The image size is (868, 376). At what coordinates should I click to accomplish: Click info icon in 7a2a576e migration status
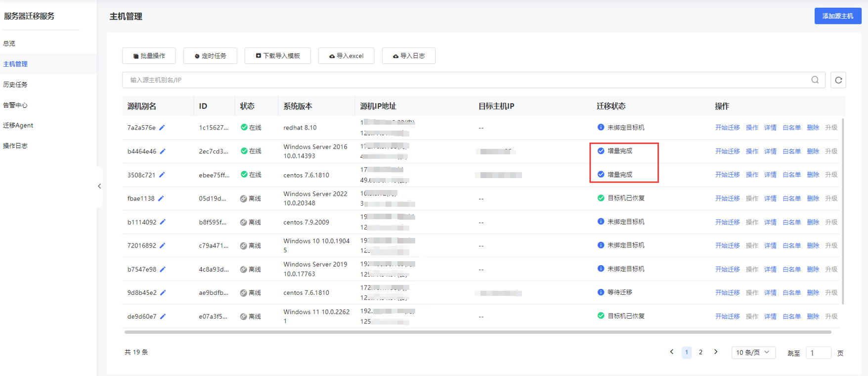(601, 127)
